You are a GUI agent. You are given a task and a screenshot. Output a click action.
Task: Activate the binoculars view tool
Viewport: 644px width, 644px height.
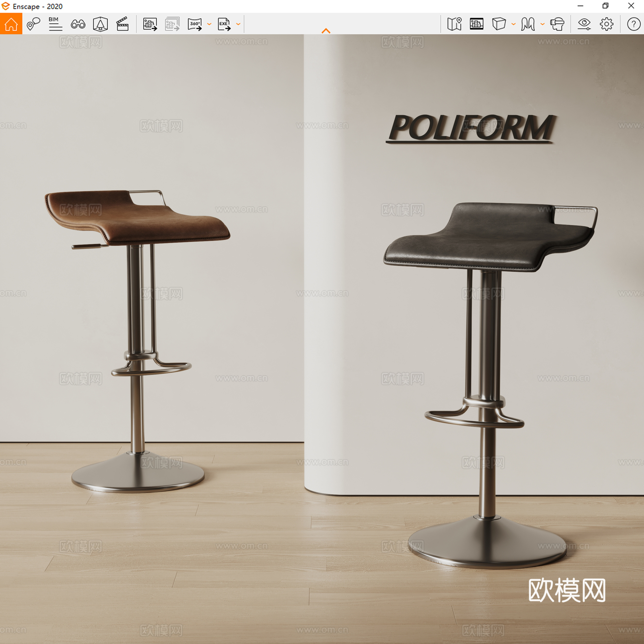(x=78, y=24)
